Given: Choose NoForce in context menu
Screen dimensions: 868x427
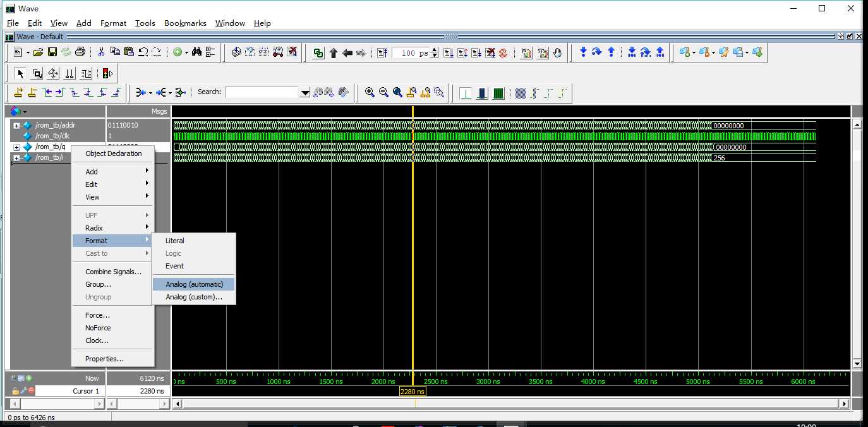Looking at the screenshot, I should coord(112,328).
